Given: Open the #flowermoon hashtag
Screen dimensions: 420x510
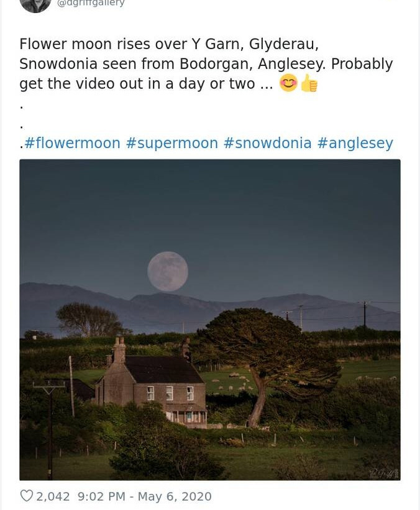Looking at the screenshot, I should point(72,143).
